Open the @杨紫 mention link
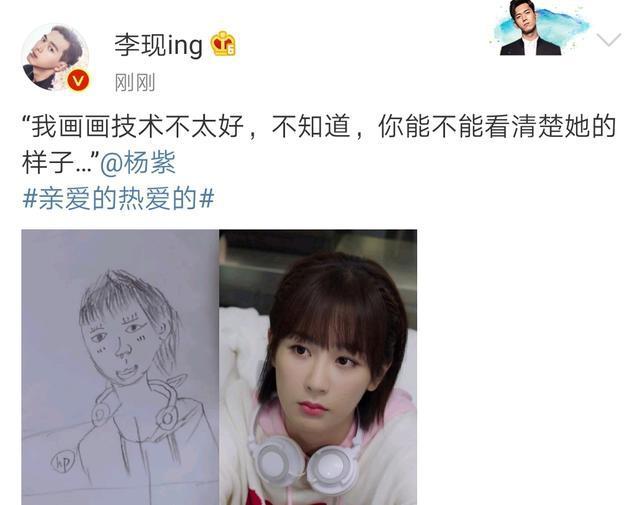 (138, 162)
